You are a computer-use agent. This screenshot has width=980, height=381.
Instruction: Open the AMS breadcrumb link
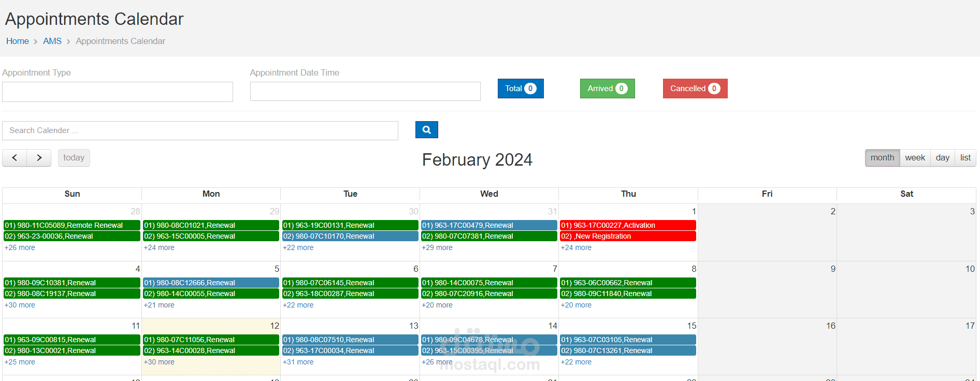[52, 41]
